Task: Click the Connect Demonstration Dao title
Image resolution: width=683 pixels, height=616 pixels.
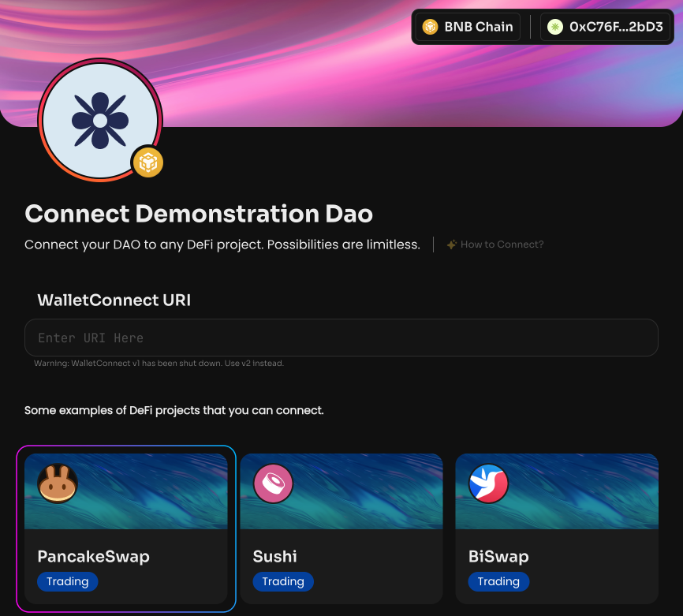Action: pos(199,214)
